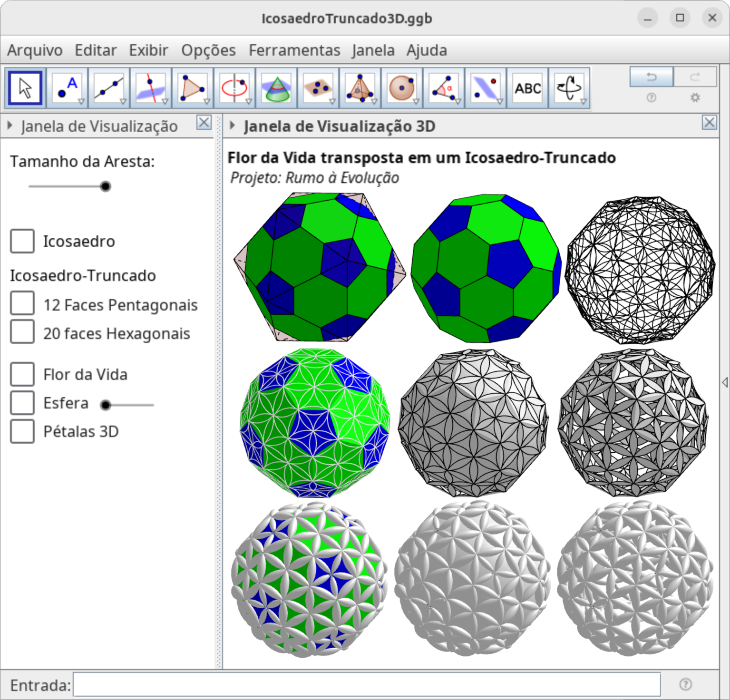Select the Move arrow tool
The image size is (730, 700).
tap(25, 88)
